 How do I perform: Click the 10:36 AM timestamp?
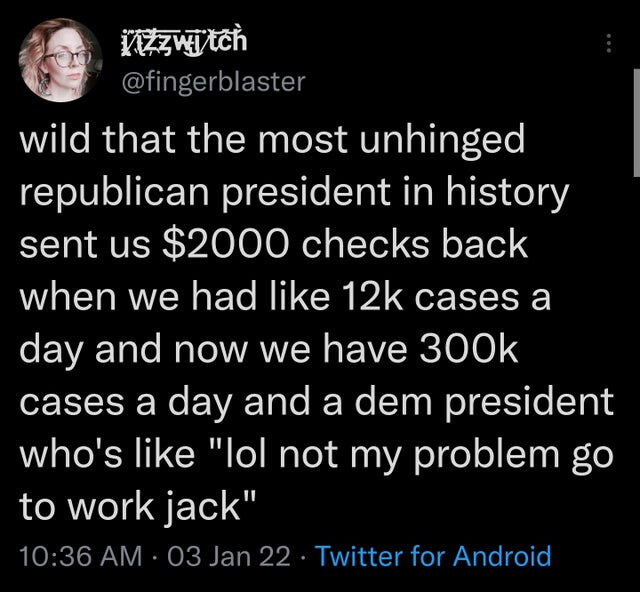(81, 556)
